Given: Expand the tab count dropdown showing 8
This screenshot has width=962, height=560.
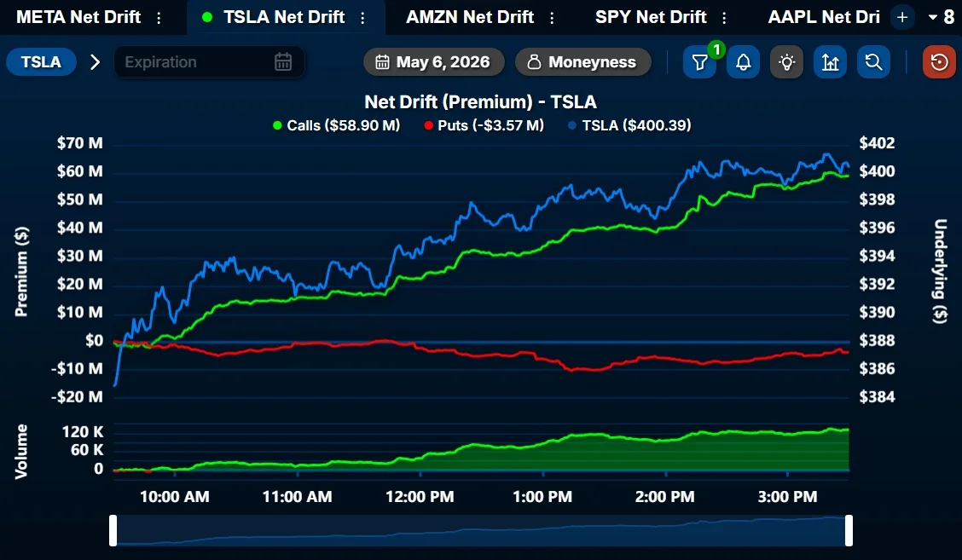Looking at the screenshot, I should (942, 17).
